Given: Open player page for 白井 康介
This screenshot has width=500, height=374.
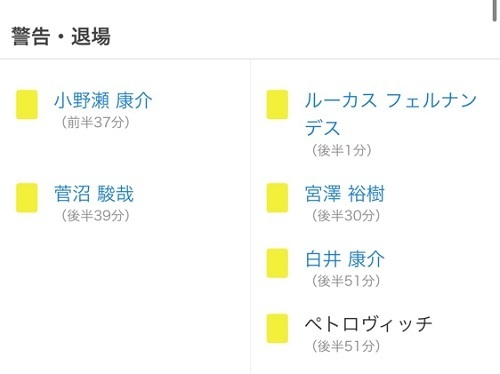Looking at the screenshot, I should [x=345, y=259].
